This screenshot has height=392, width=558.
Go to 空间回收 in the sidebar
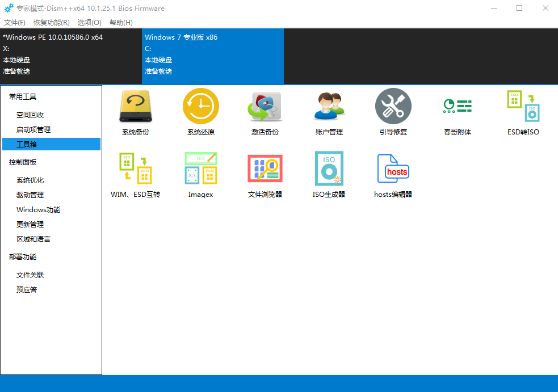click(x=30, y=115)
